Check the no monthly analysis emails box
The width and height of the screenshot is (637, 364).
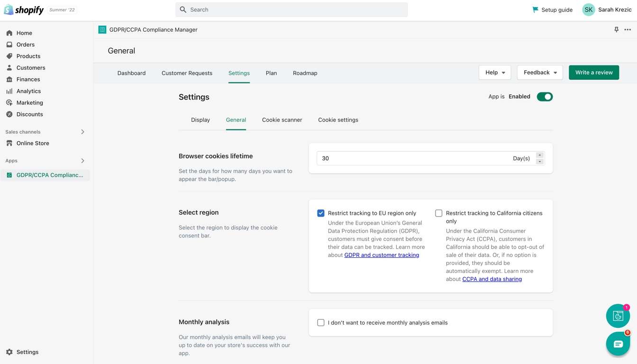[321, 323]
